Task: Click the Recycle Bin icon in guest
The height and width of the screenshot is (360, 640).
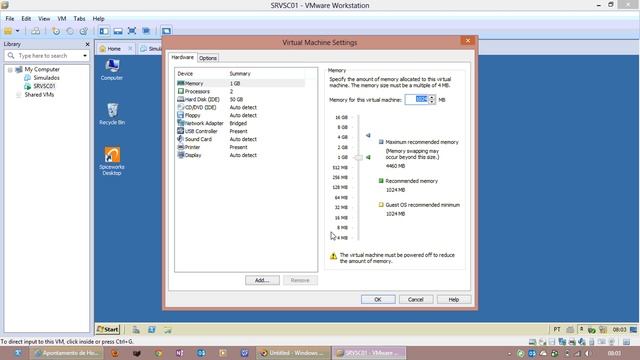Action: (112, 114)
